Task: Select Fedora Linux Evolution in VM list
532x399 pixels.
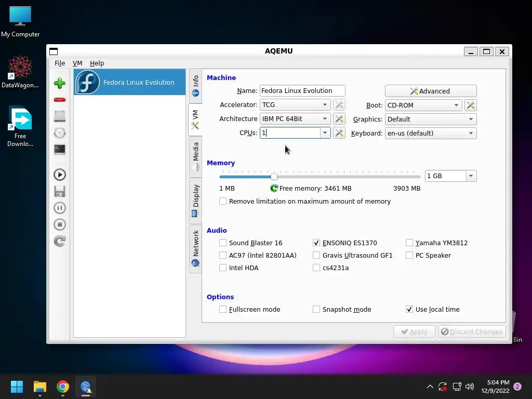Action: click(129, 82)
